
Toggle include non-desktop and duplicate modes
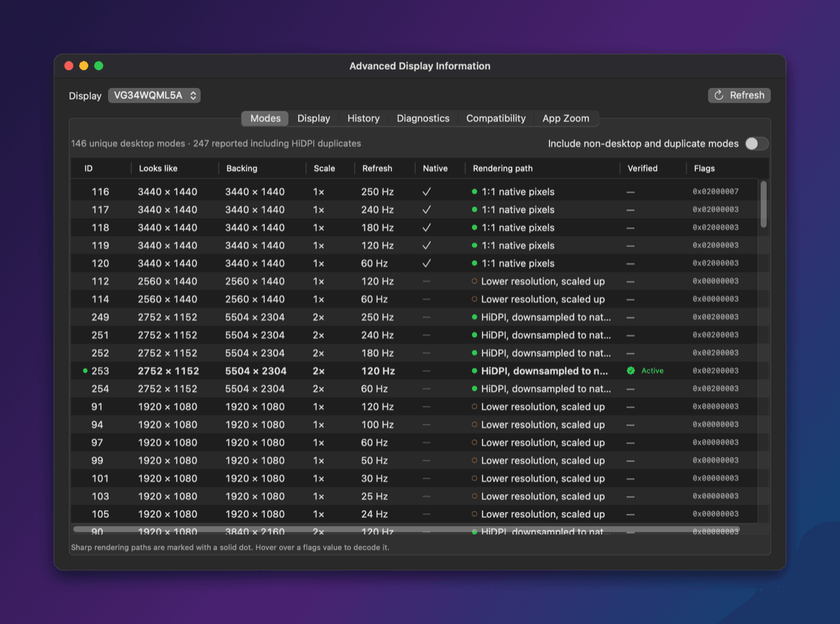(757, 143)
